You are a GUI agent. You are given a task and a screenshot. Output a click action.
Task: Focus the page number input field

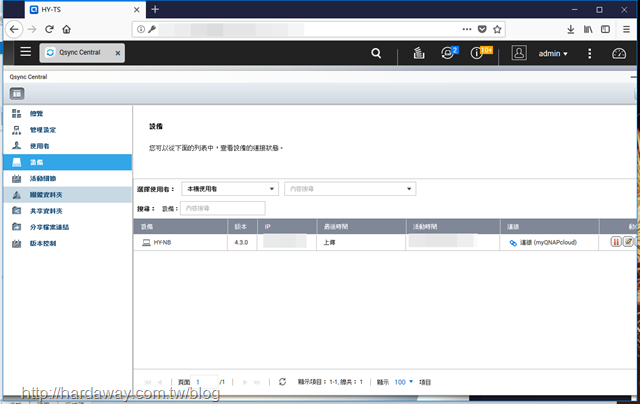204,382
